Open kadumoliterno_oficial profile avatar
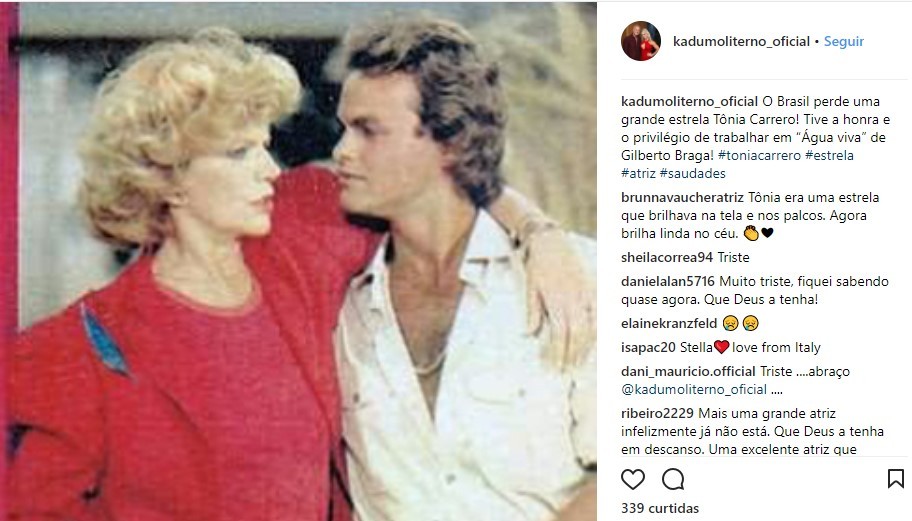This screenshot has height=521, width=912. pos(641,41)
